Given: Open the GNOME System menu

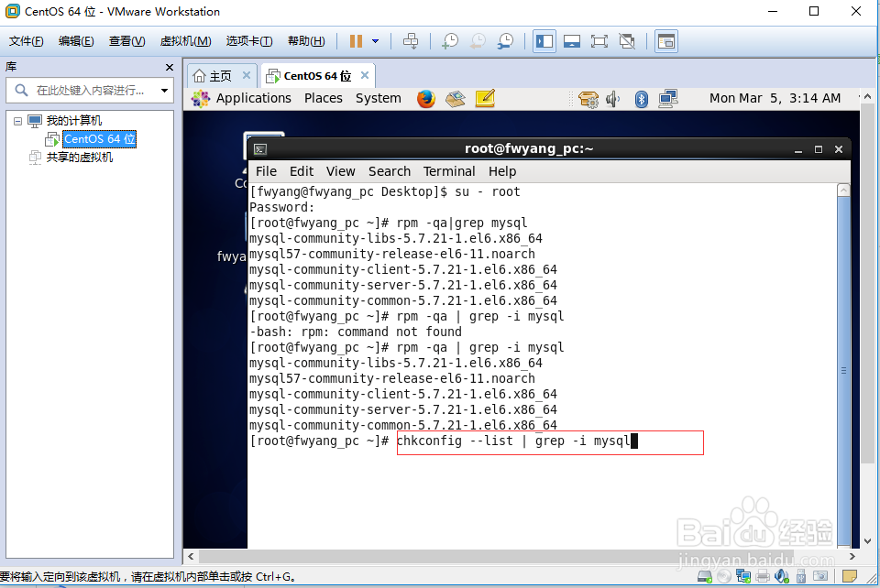Looking at the screenshot, I should click(x=379, y=98).
